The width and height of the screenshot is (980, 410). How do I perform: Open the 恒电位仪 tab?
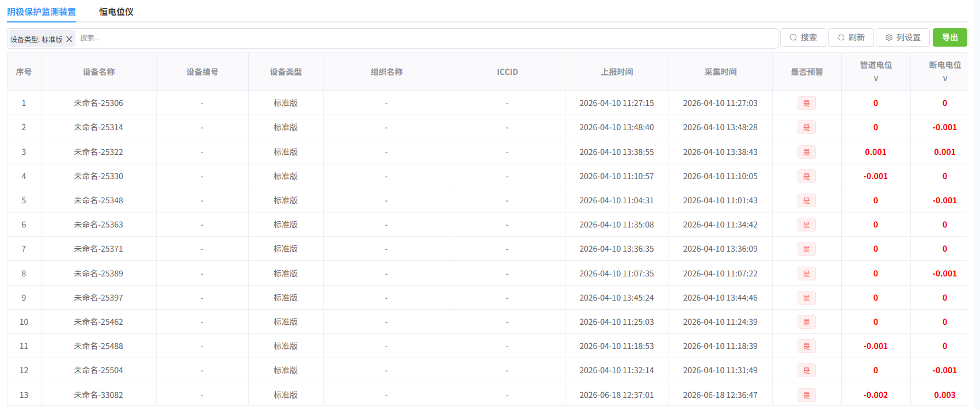[116, 12]
